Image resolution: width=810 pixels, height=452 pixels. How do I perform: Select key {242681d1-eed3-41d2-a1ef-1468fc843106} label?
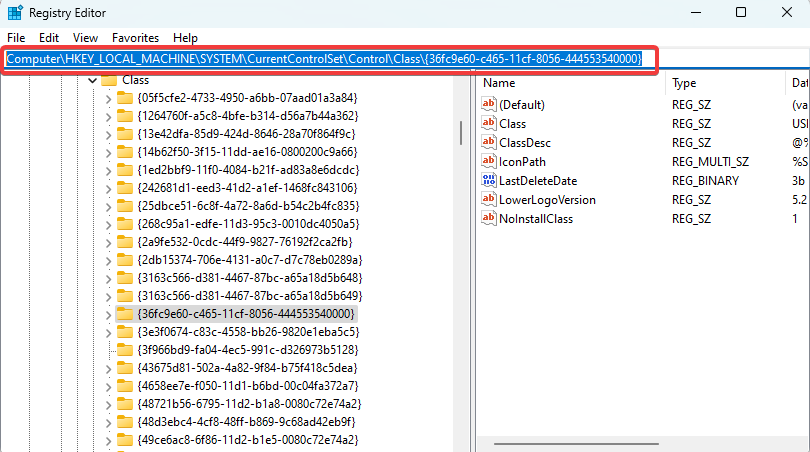pyautogui.click(x=247, y=189)
